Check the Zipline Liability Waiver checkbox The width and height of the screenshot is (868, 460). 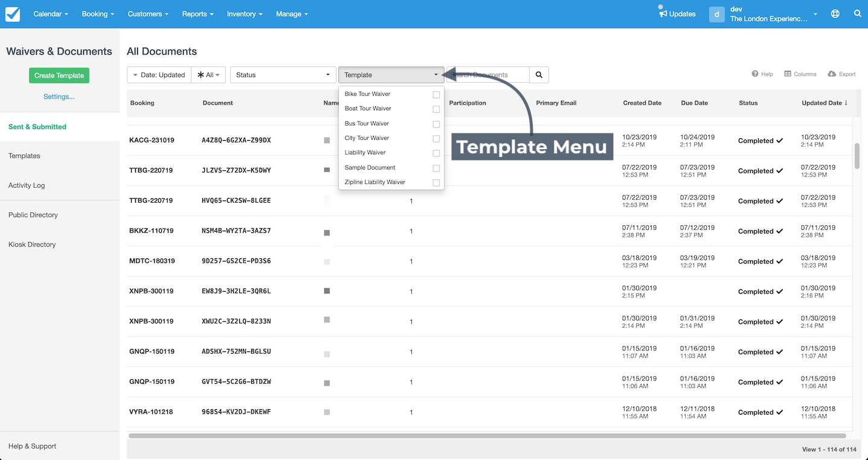point(436,183)
